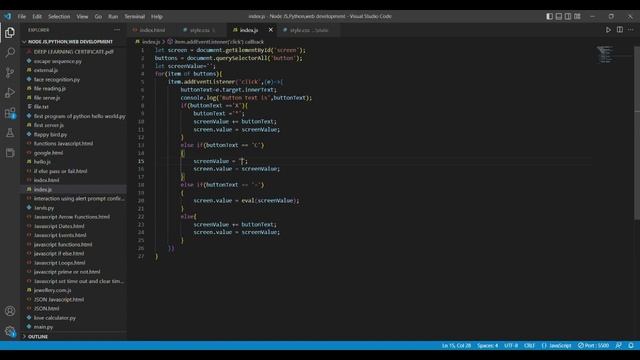Screen dimensions: 640x360
Task: Click Ln 15, Col 28 in status bar
Action: pyautogui.click(x=456, y=345)
